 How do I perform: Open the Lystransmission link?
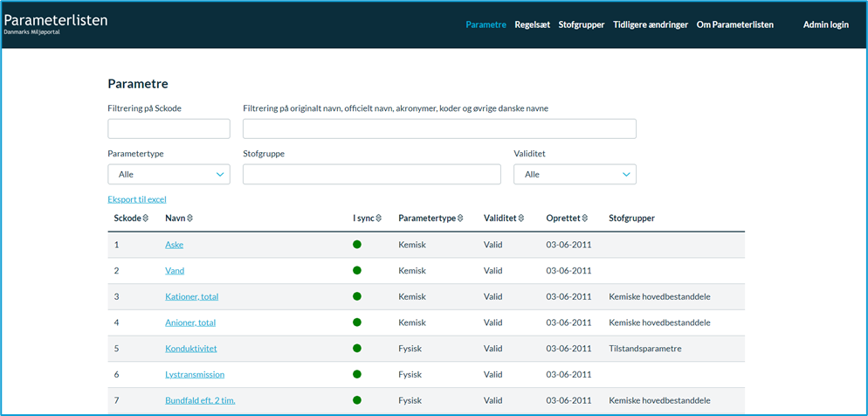coord(195,374)
